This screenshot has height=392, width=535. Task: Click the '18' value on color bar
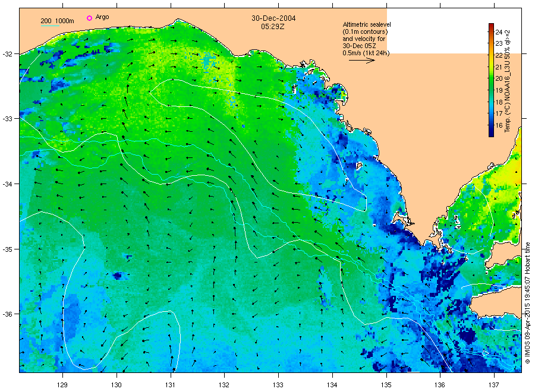(x=499, y=102)
